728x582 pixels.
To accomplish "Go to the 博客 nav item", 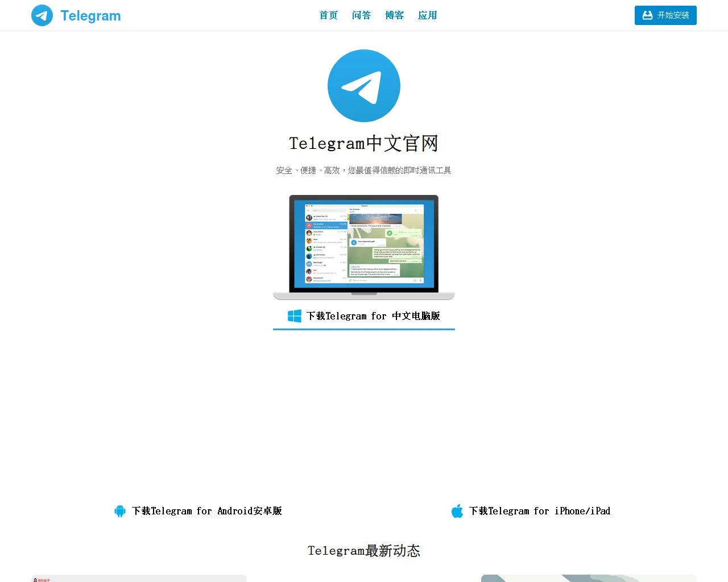I will pyautogui.click(x=395, y=15).
